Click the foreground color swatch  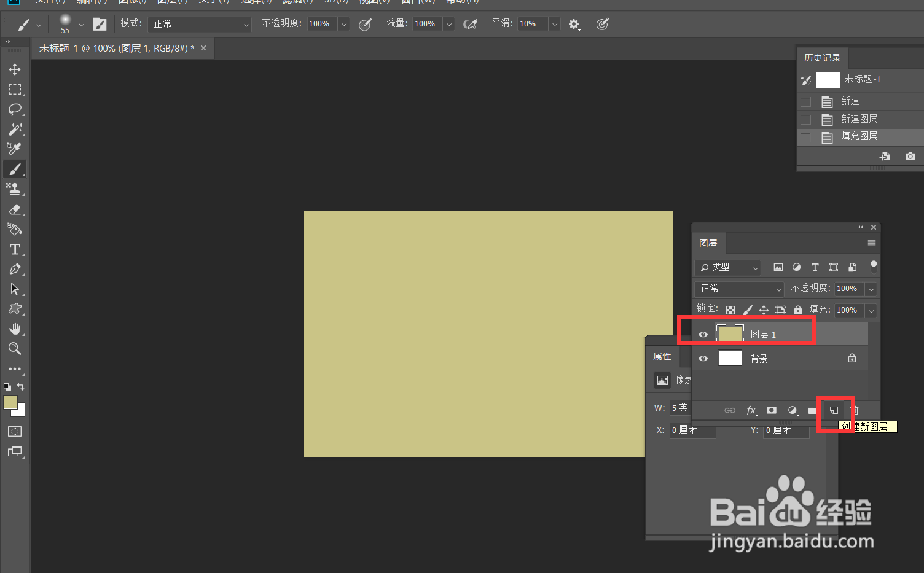pos(10,402)
